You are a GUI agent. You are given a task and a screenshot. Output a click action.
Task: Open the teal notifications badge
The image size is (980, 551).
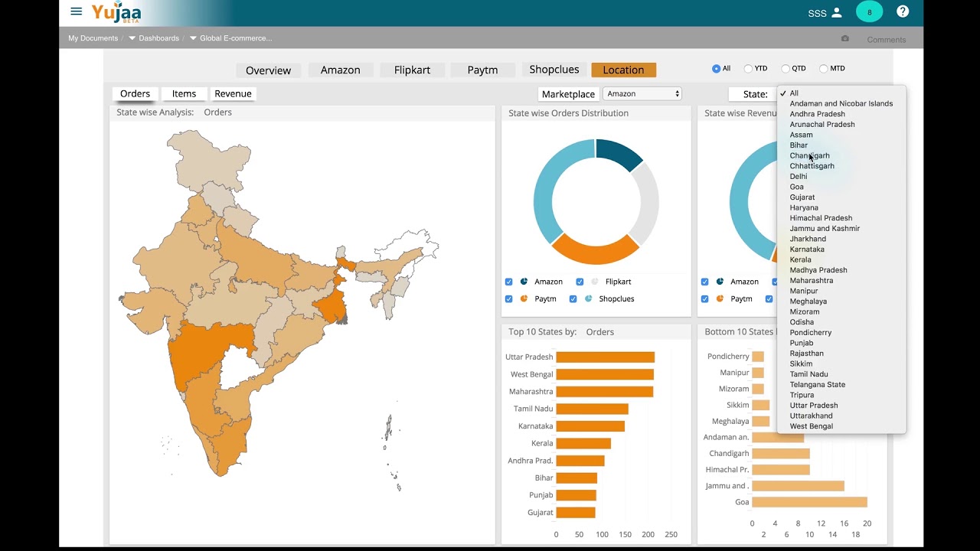pyautogui.click(x=869, y=12)
